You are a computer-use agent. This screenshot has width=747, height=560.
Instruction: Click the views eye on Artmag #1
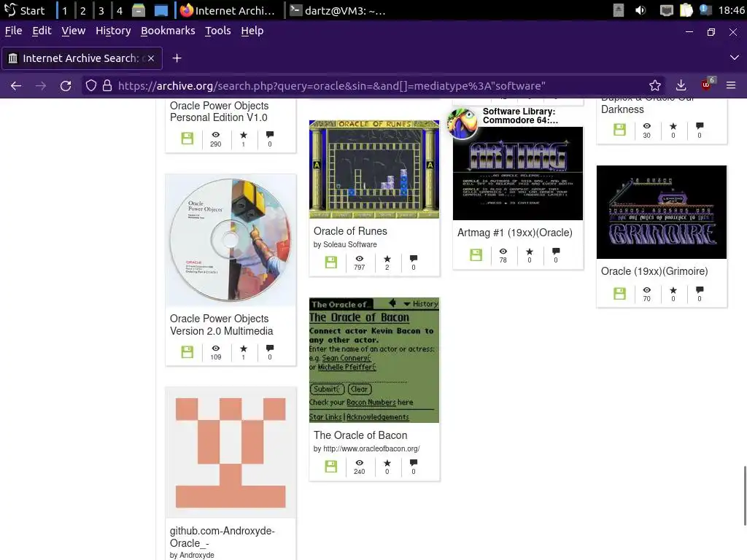[x=503, y=252]
